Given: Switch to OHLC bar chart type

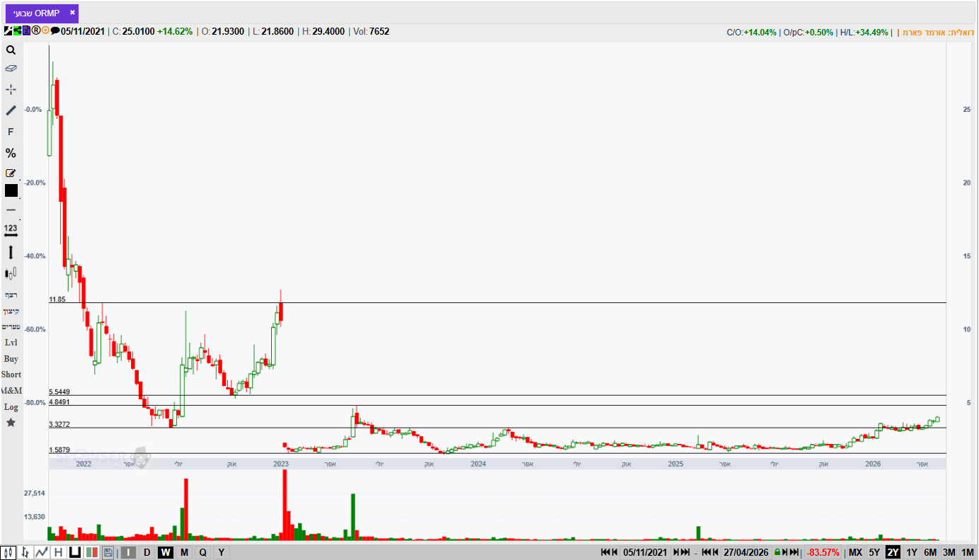Looking at the screenshot, I should coord(25,552).
